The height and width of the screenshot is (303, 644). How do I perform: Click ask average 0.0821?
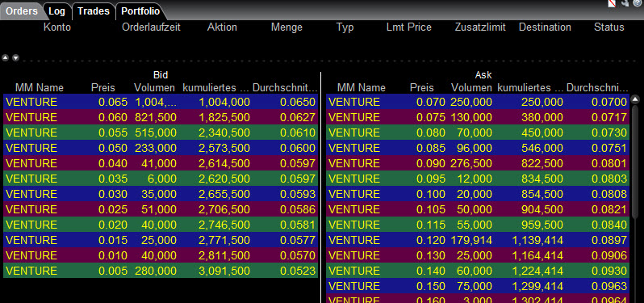click(x=609, y=209)
